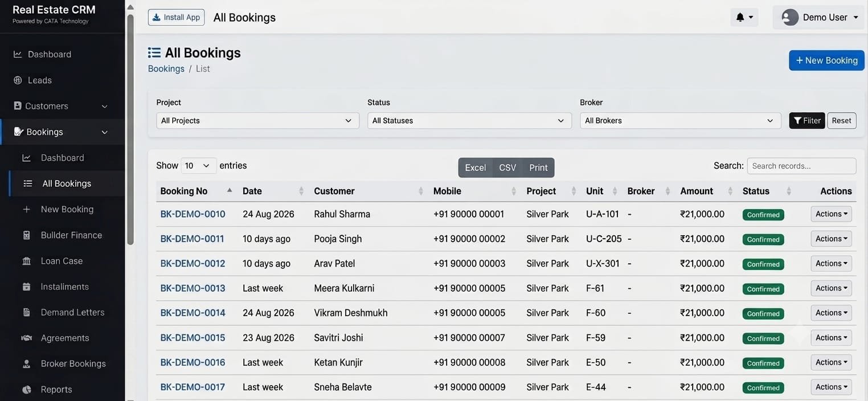868x401 pixels.
Task: Click the Dashboard chart icon in sidebar top
Action: point(18,54)
